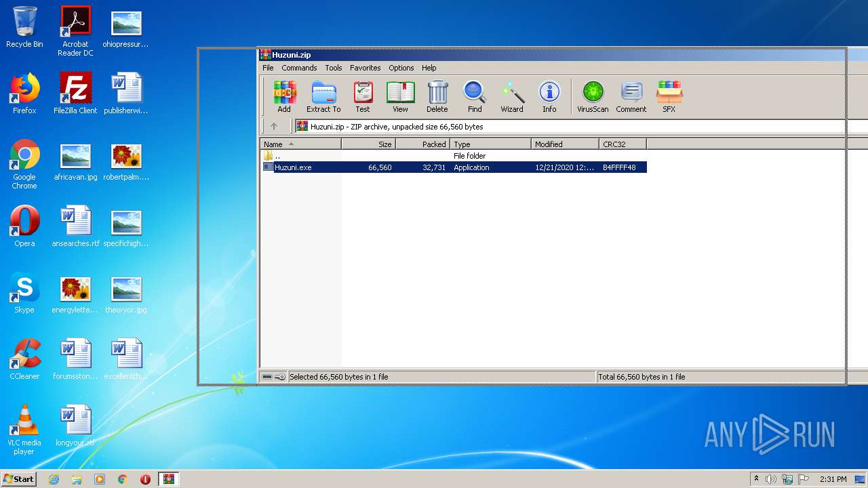Click the Start button
Image resolution: width=868 pixels, height=488 pixels.
(18, 479)
